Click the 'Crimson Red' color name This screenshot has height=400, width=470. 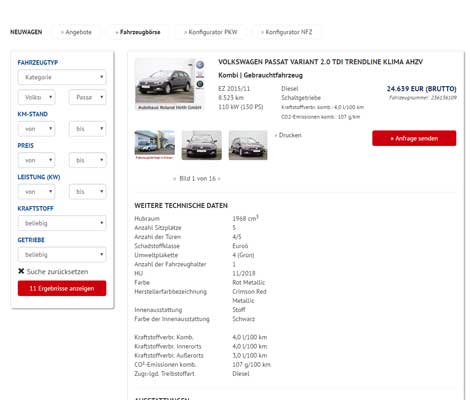[x=249, y=292]
